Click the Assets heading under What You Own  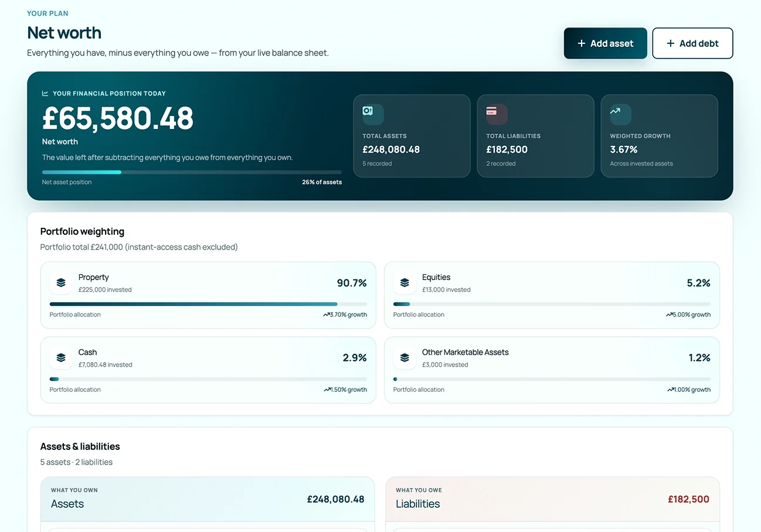(67, 504)
